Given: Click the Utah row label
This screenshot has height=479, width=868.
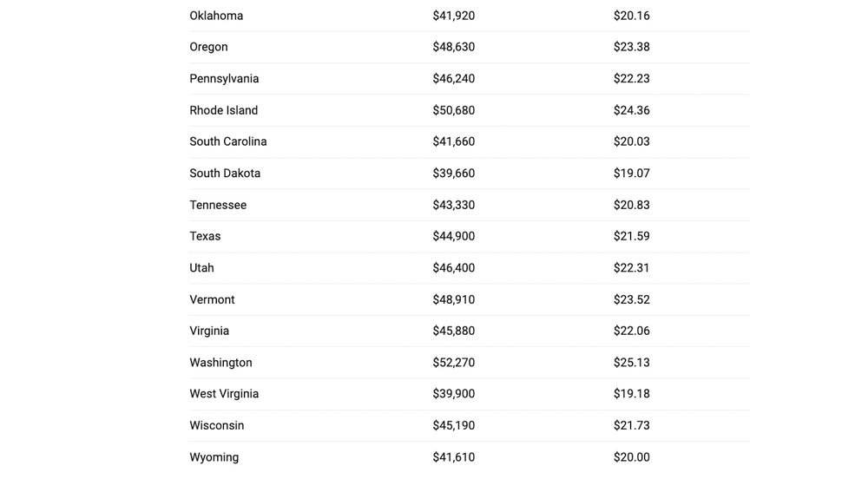Looking at the screenshot, I should click(x=201, y=268).
